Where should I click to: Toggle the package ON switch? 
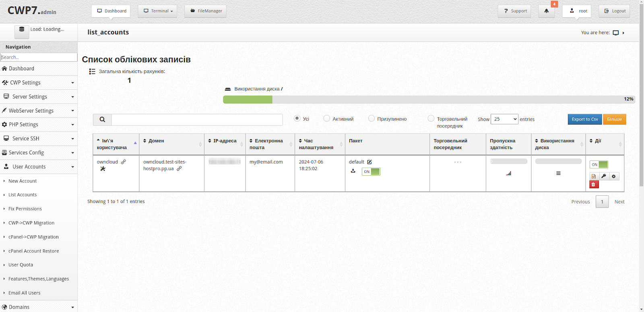371,172
